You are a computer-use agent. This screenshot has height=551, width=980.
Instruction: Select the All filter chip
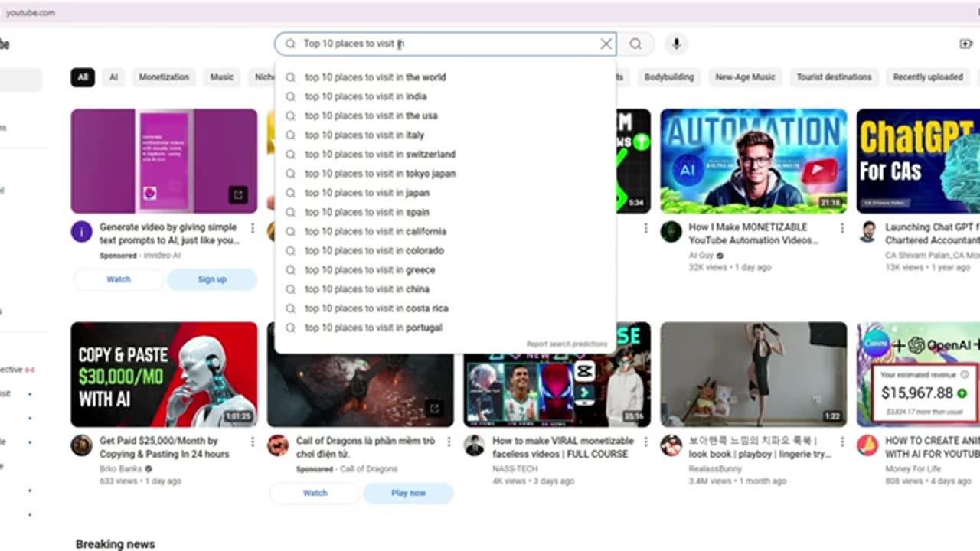point(83,77)
